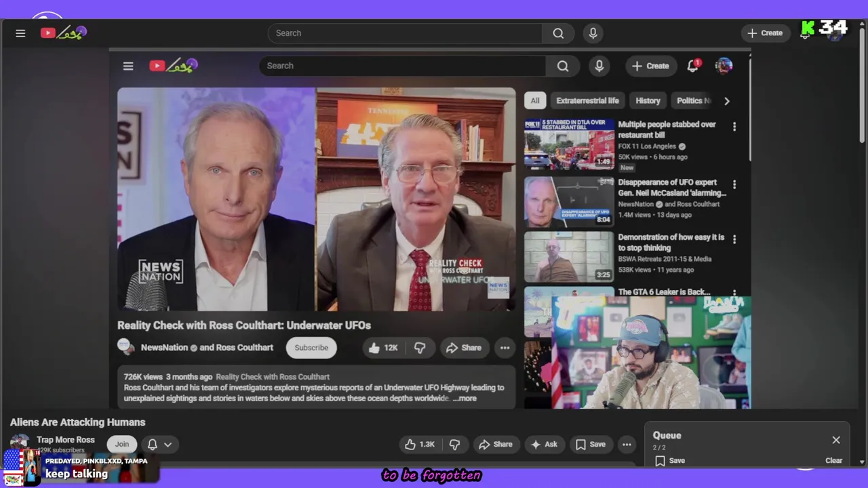This screenshot has height=488, width=868.
Task: Click BSWA Retreats channel name
Action: (665, 259)
